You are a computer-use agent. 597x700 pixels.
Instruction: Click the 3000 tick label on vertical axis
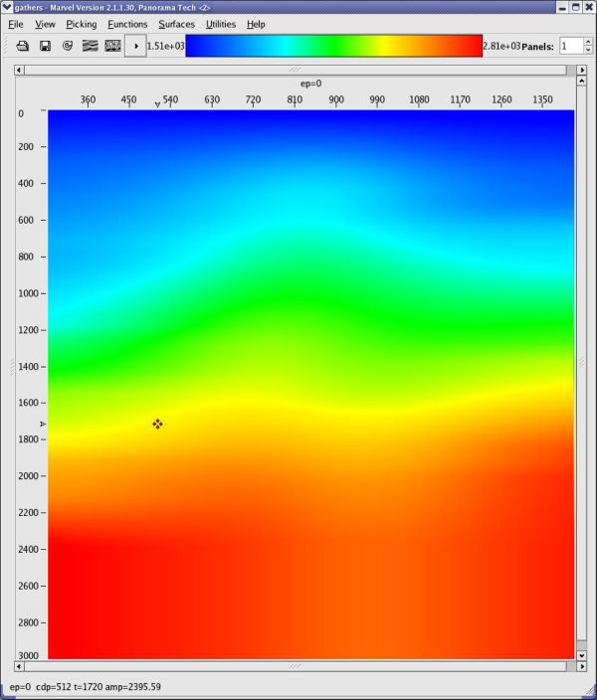point(28,655)
